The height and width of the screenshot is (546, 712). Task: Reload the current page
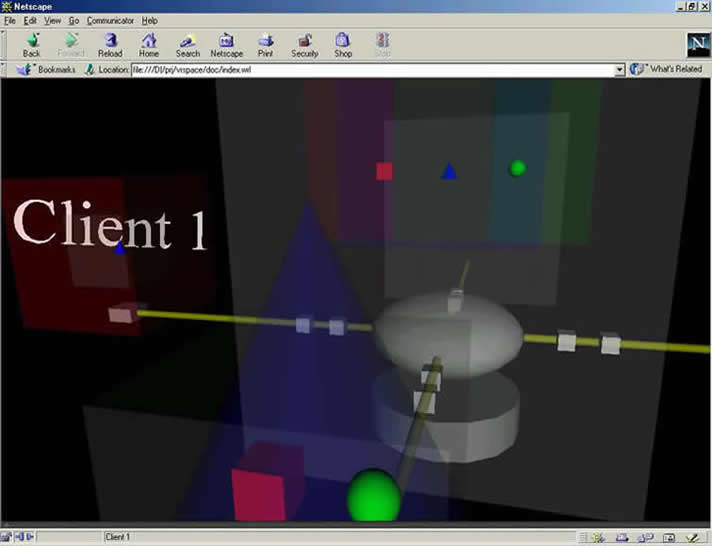click(x=110, y=44)
